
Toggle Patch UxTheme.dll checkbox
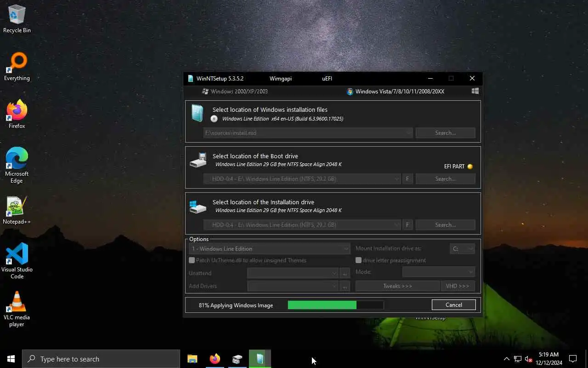(x=192, y=260)
